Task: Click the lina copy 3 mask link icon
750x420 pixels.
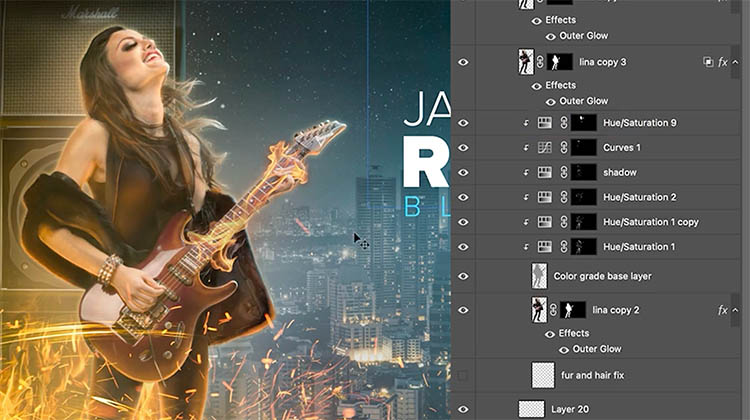Action: [540, 62]
